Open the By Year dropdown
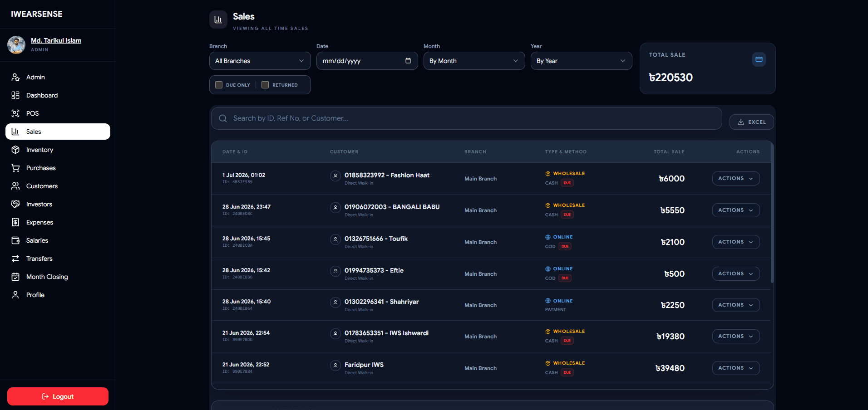Viewport: 868px width, 410px height. pyautogui.click(x=582, y=61)
